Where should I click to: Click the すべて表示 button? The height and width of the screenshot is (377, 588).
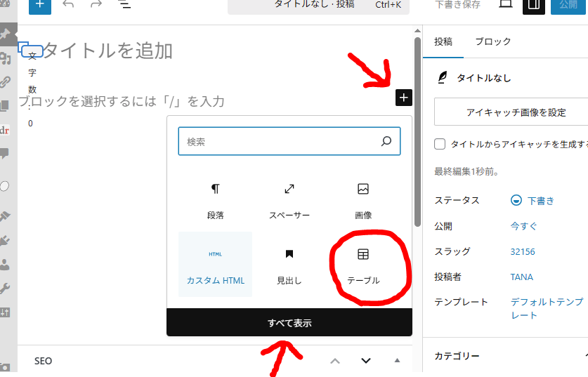[289, 323]
